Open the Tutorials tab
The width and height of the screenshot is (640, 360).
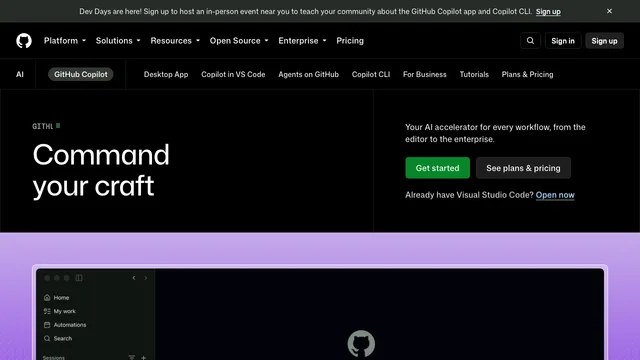(474, 74)
